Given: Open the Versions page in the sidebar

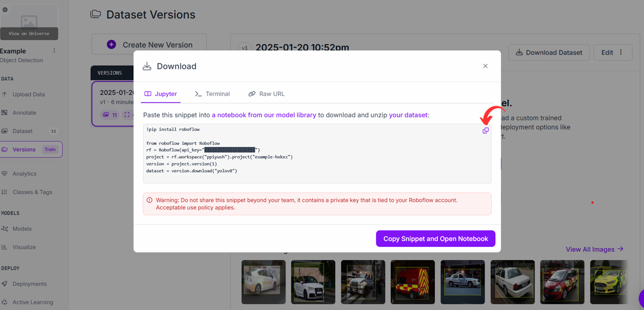Looking at the screenshot, I should coord(31,149).
